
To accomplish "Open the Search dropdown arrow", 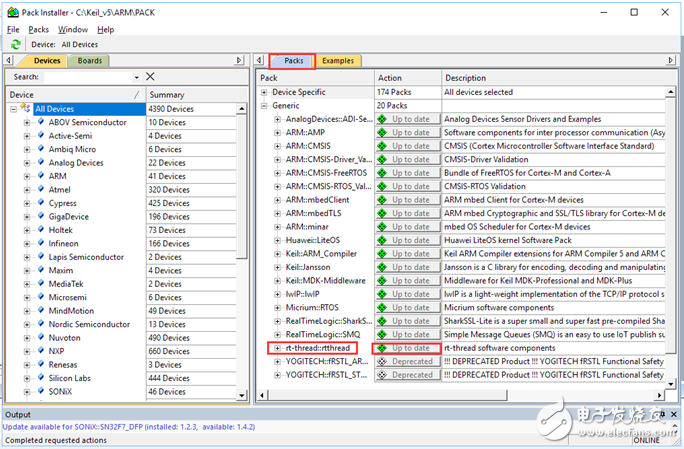I will point(137,77).
